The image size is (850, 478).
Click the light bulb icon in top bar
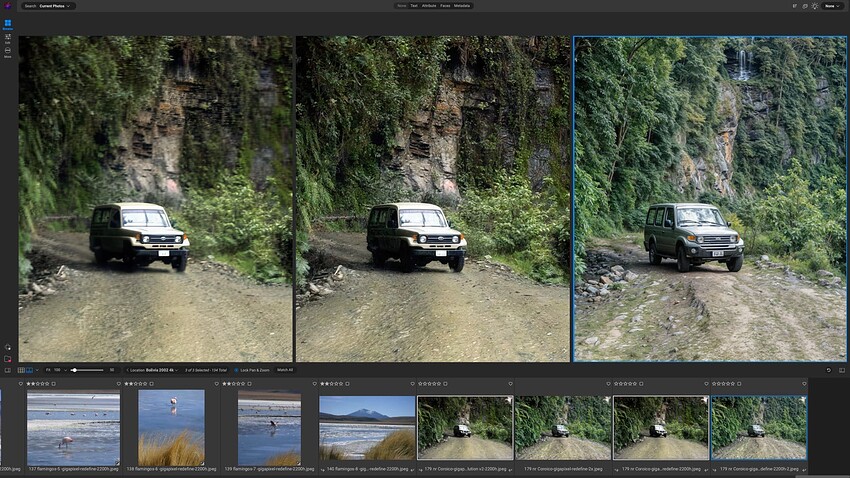815,6
